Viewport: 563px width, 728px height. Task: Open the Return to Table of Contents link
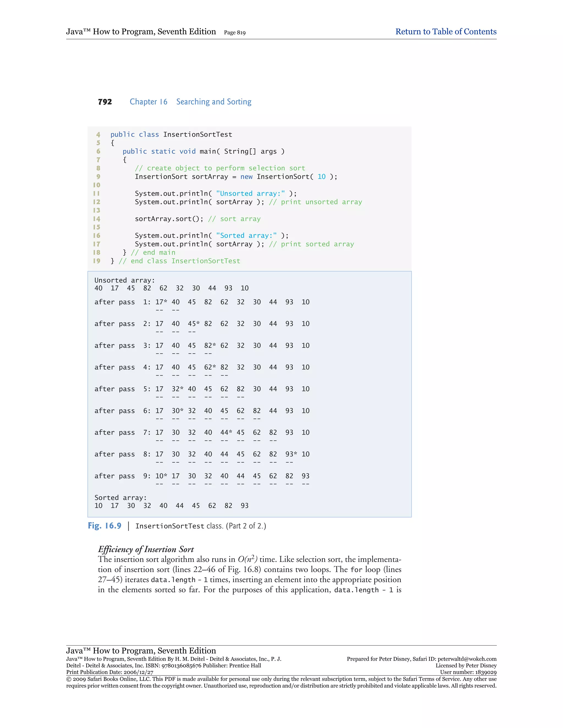point(446,32)
